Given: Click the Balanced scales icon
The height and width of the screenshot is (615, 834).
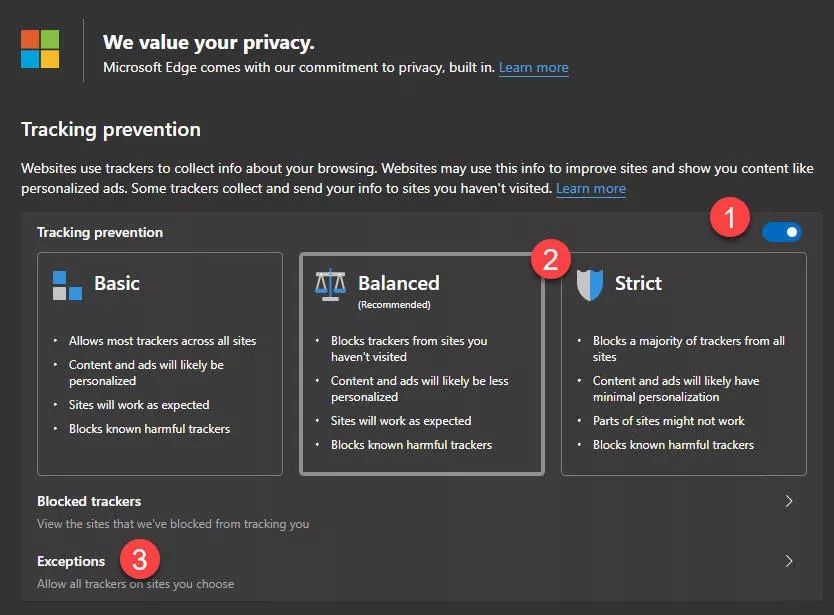Looking at the screenshot, I should pyautogui.click(x=330, y=285).
